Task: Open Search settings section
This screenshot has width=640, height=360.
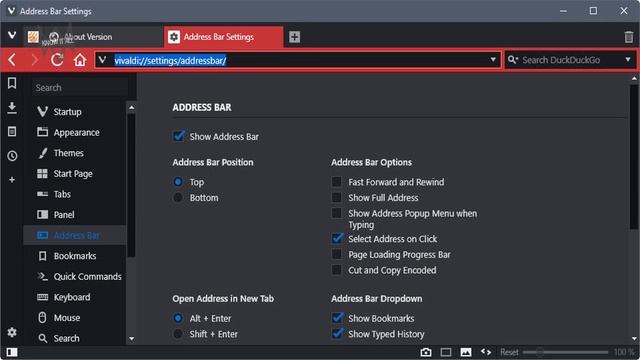Action: (x=75, y=338)
